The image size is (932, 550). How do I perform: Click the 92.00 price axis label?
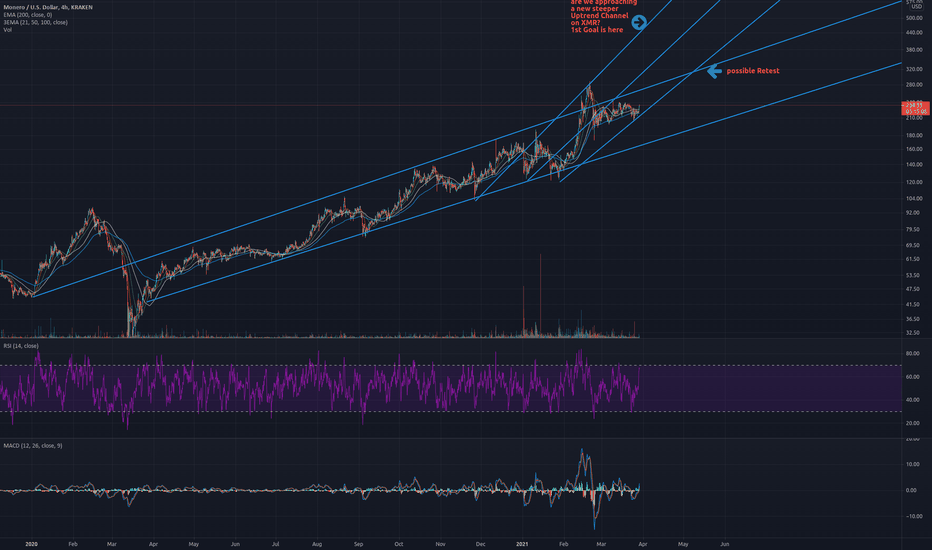(x=912, y=213)
